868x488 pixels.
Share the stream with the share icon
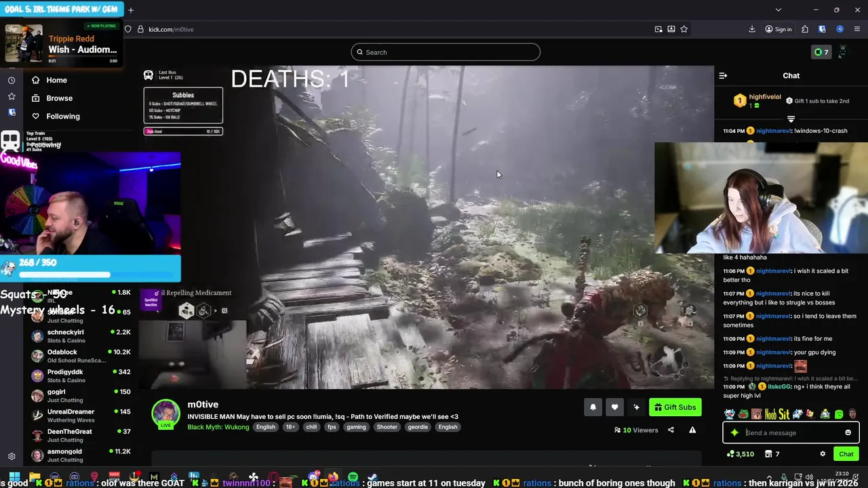tap(671, 430)
